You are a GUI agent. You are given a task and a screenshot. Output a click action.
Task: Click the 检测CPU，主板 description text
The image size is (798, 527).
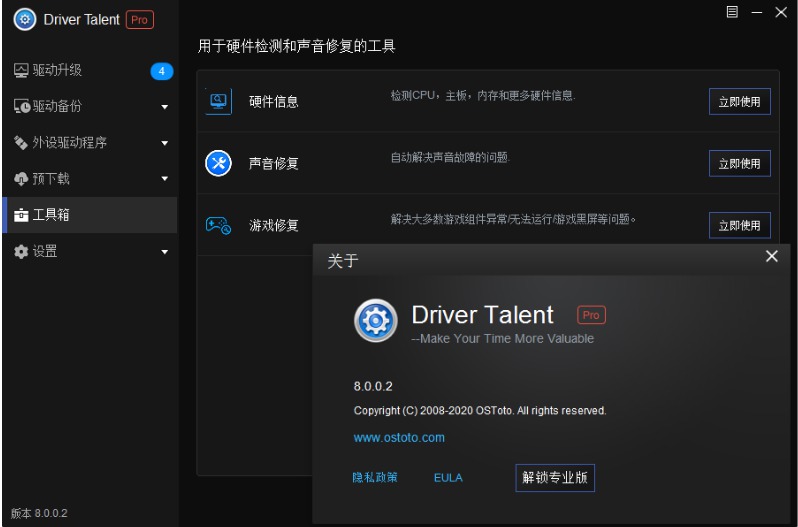(x=483, y=96)
